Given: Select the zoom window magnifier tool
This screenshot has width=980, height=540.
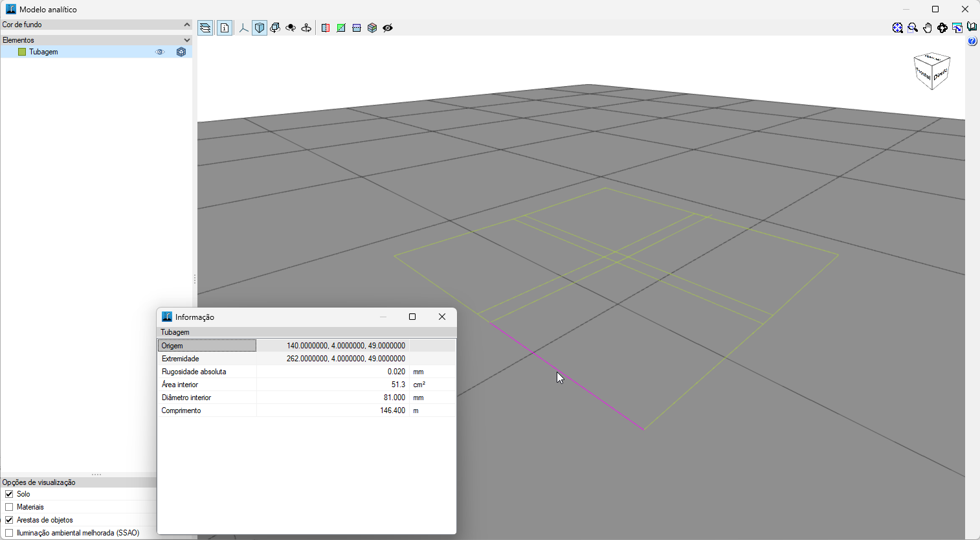Looking at the screenshot, I should pyautogui.click(x=913, y=28).
